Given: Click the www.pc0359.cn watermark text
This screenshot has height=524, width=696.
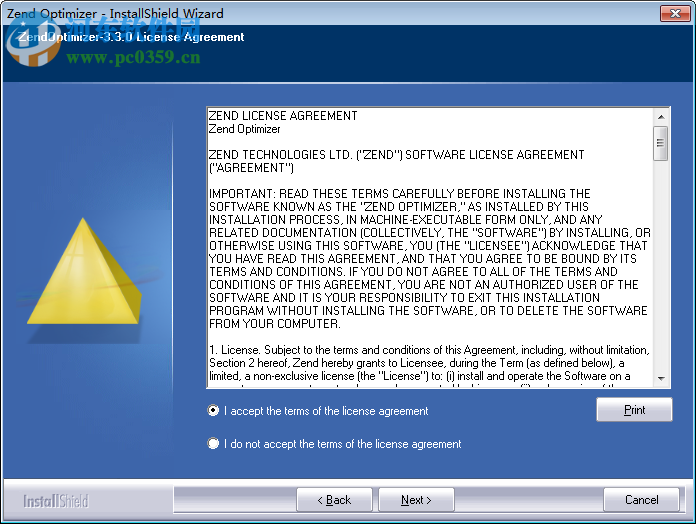Looking at the screenshot, I should coord(133,57).
